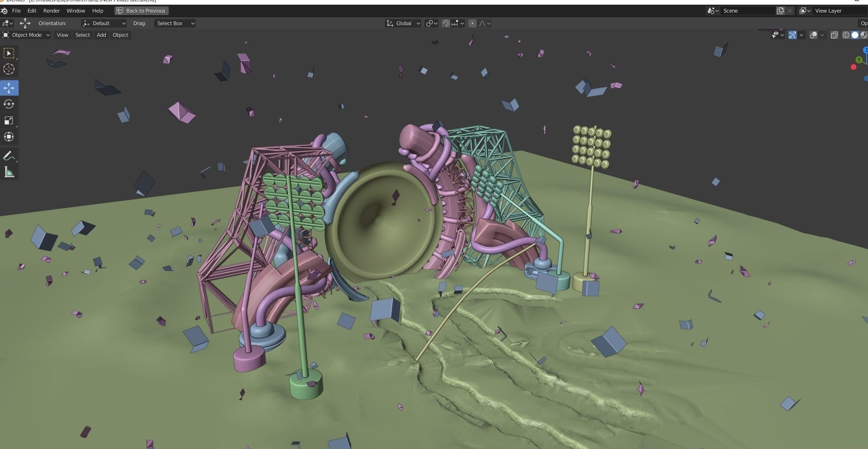Click the new scene copy icon
Viewport: 868px width, 449px height.
coord(780,11)
